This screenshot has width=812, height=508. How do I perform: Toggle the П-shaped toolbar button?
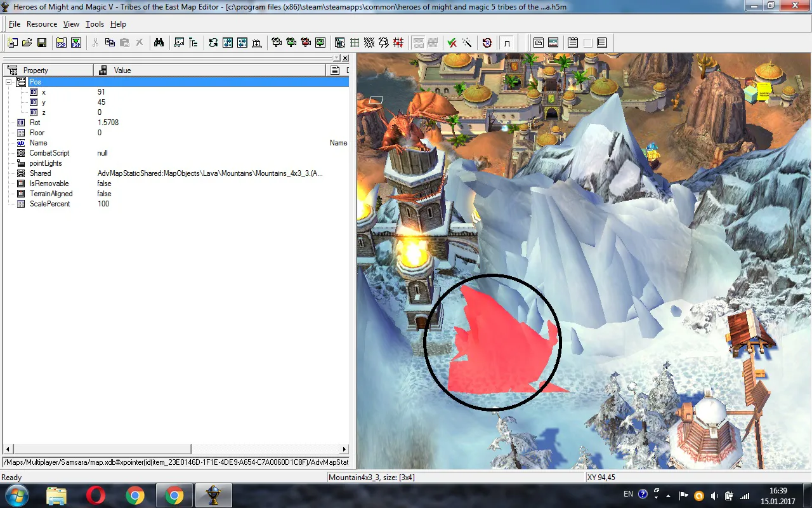(507, 43)
